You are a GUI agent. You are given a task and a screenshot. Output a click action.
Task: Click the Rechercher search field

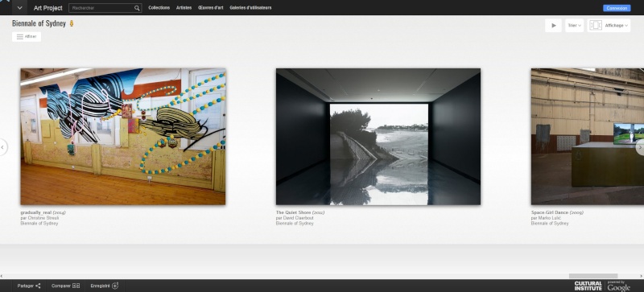(x=101, y=8)
